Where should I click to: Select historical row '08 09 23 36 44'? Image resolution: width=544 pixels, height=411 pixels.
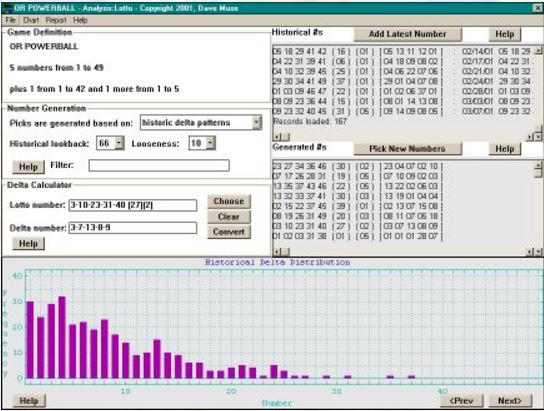pyautogui.click(x=402, y=102)
